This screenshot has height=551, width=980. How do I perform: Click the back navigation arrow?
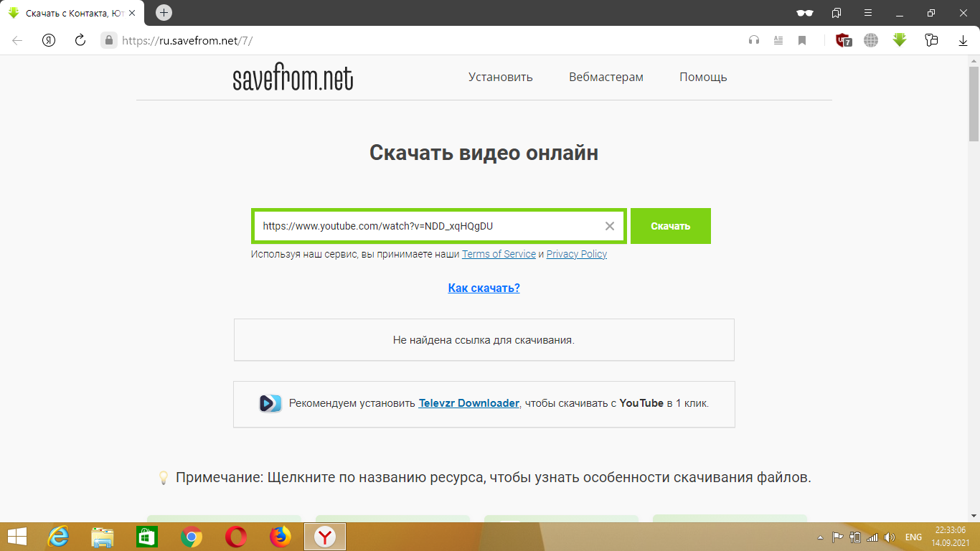tap(17, 40)
